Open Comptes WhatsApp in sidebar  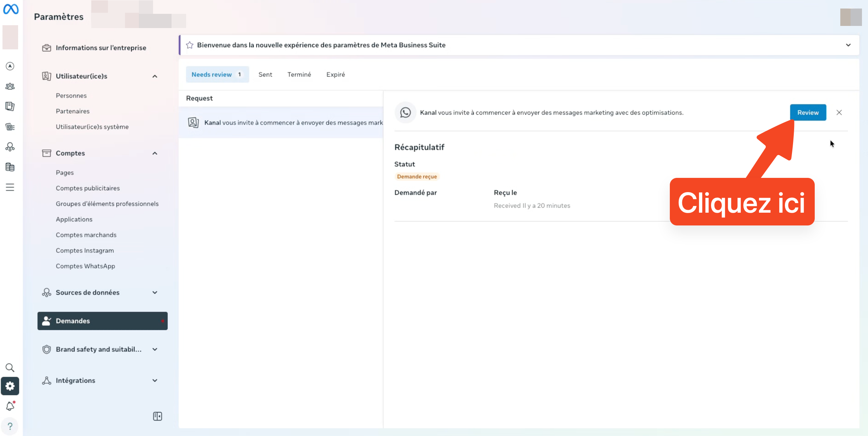click(x=85, y=266)
